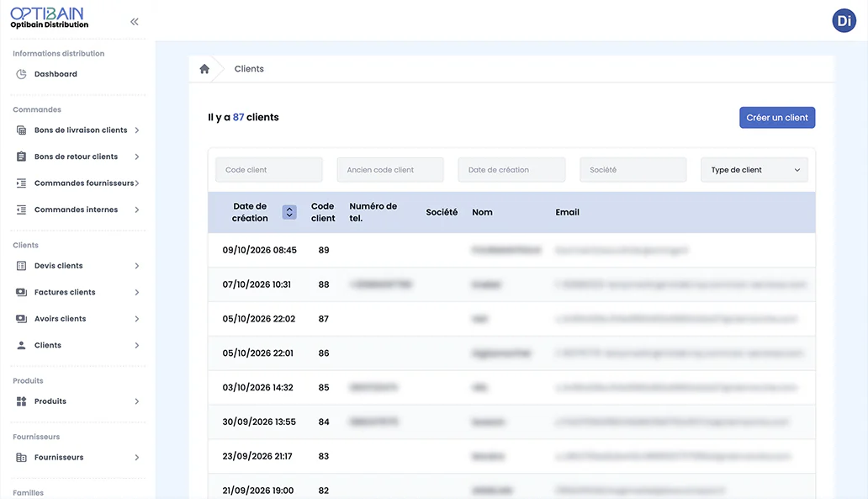Expand Bons de retour clients chevron

click(x=137, y=157)
